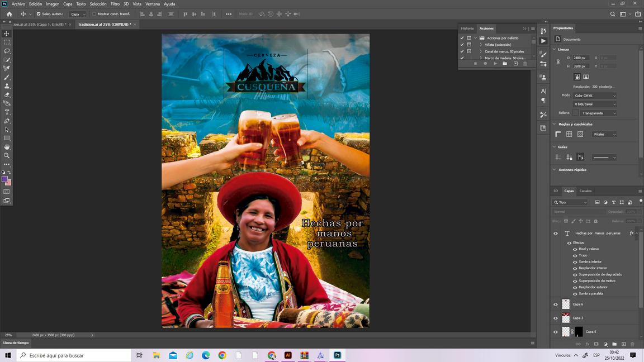Delete layer trash icon in Capas
Image resolution: width=644 pixels, height=362 pixels.
click(632, 344)
